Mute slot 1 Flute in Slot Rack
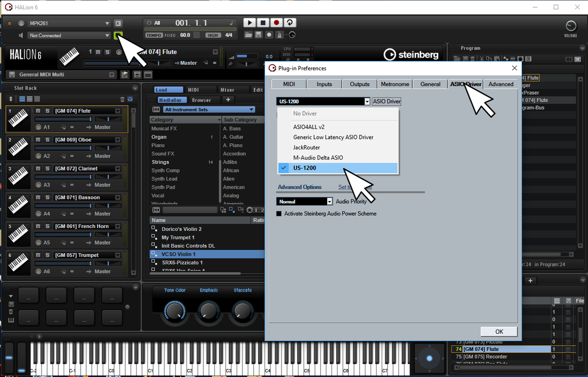The width and height of the screenshot is (588, 377). (x=39, y=111)
